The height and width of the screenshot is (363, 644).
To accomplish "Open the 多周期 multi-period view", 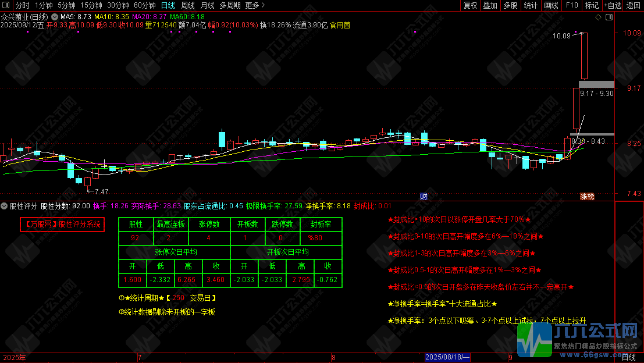I will point(230,5).
